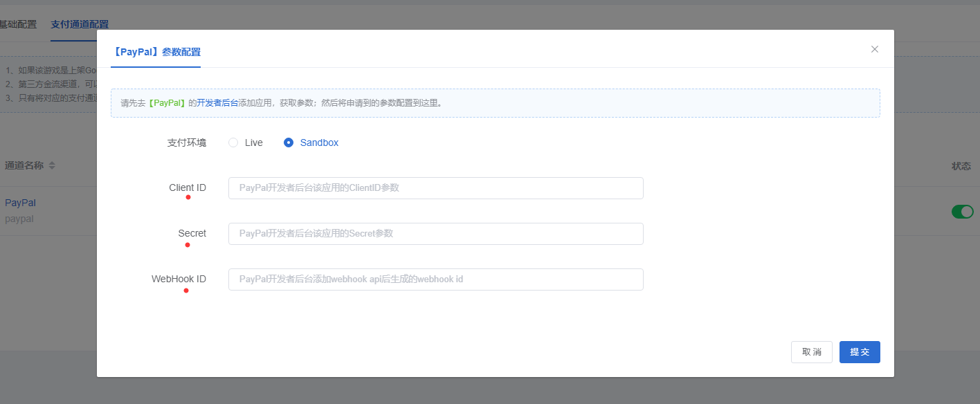Close the PayPal configuration dialog

tap(874, 49)
